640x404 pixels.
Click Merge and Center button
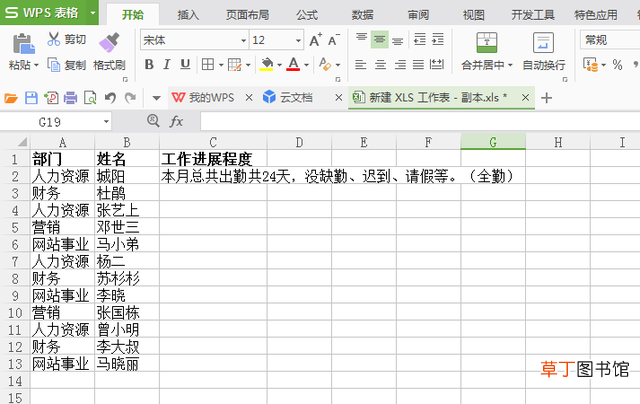pyautogui.click(x=487, y=51)
